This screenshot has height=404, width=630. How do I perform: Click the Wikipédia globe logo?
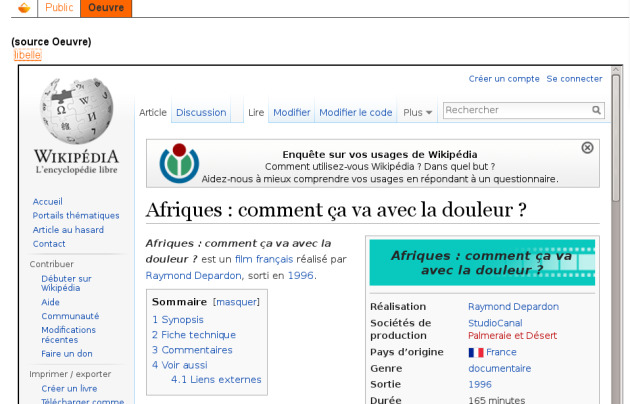click(76, 111)
